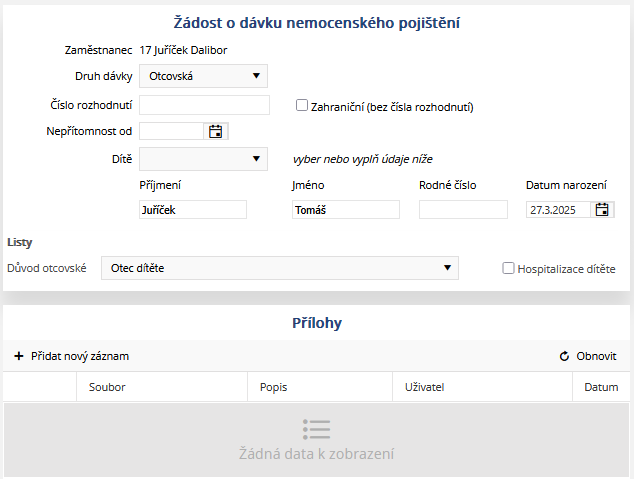This screenshot has height=479, width=634.
Task: Click the Datum narození field 27.3.2025
Action: pos(558,210)
